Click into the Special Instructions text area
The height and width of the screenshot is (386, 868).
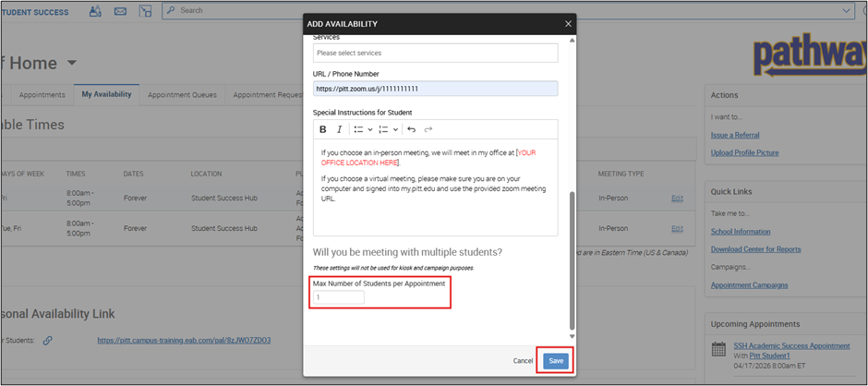436,187
